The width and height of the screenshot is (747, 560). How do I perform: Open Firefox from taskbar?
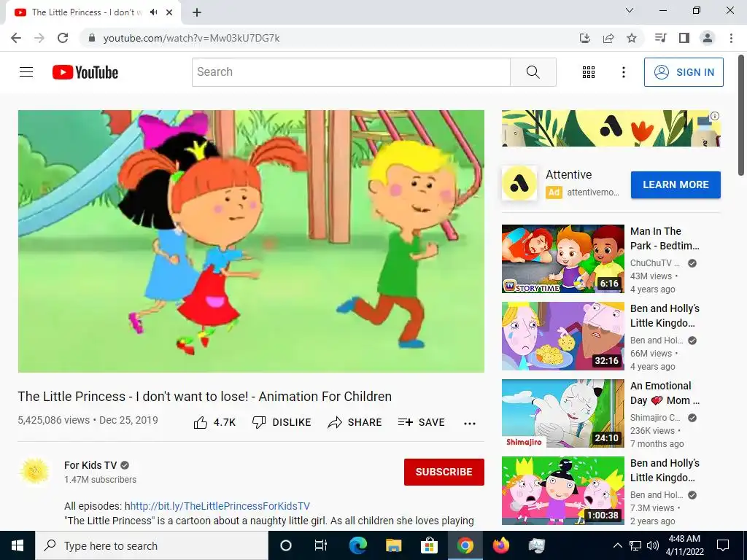point(500,545)
